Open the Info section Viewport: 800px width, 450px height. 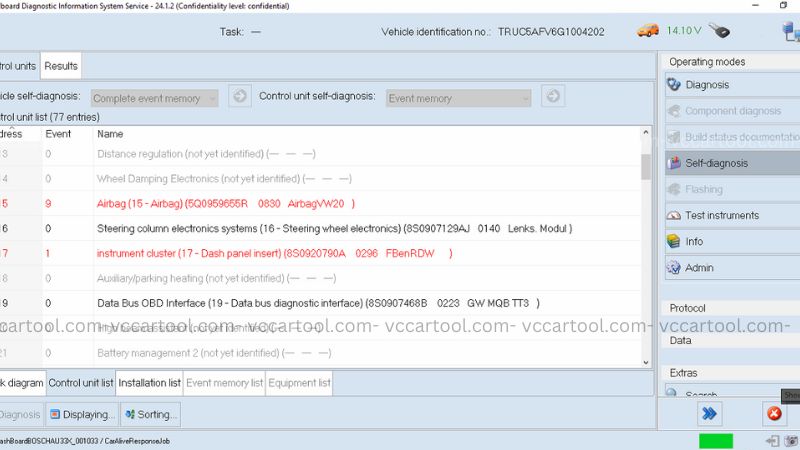732,241
